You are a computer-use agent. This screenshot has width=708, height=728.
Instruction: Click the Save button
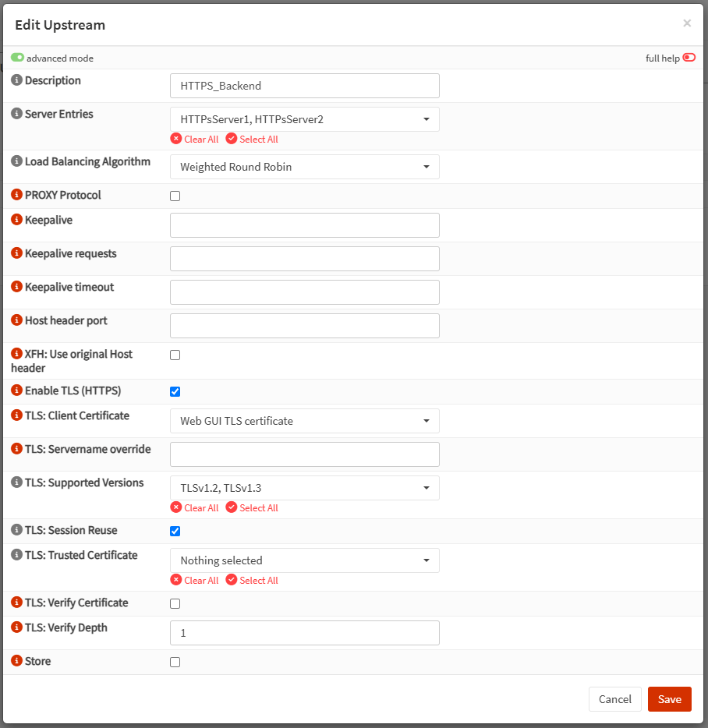click(669, 699)
